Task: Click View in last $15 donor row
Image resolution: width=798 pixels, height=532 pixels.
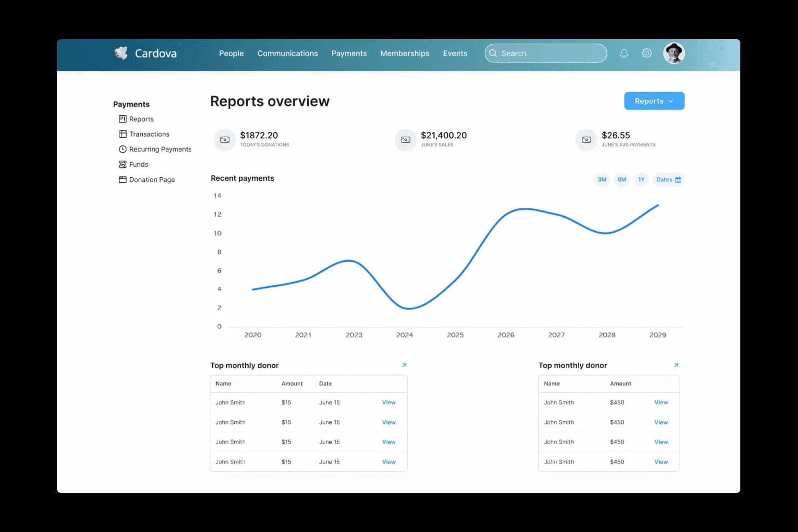Action: pos(389,462)
